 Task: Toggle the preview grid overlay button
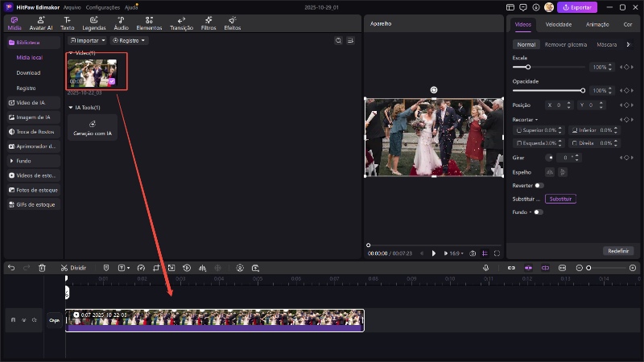point(485,253)
